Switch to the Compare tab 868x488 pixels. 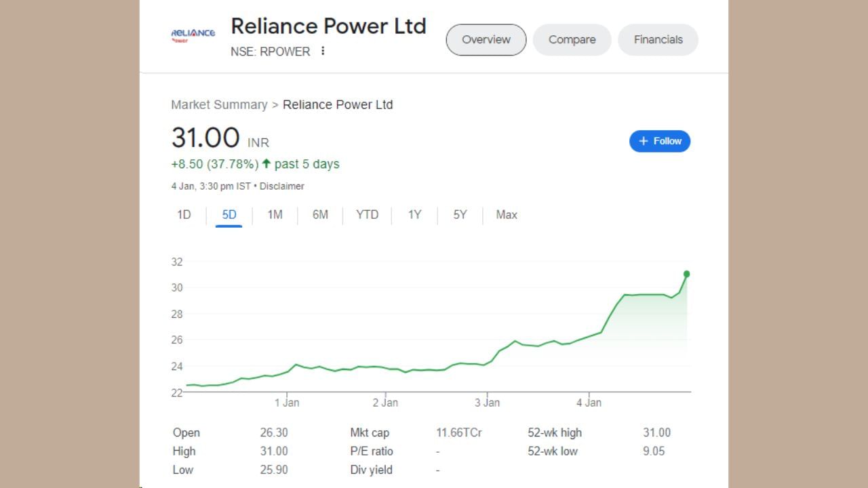coord(572,39)
